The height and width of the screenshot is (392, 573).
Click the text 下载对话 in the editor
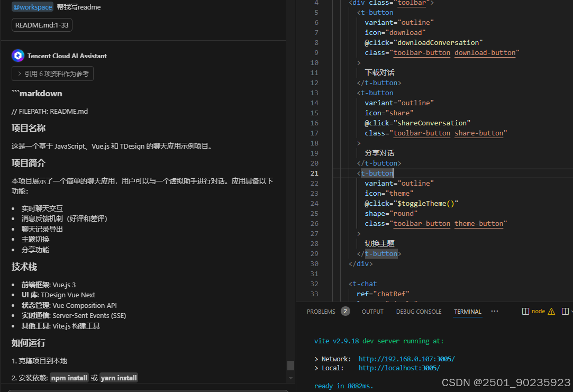click(x=379, y=72)
